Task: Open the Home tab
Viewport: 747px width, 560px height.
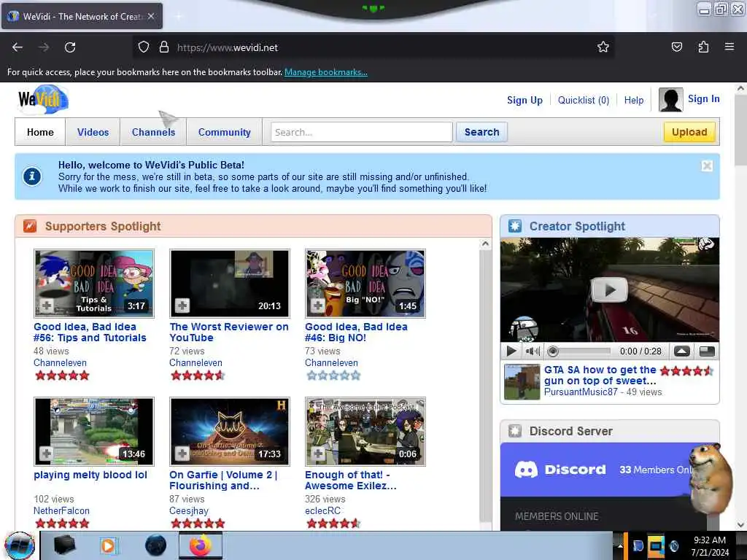Action: pos(40,132)
